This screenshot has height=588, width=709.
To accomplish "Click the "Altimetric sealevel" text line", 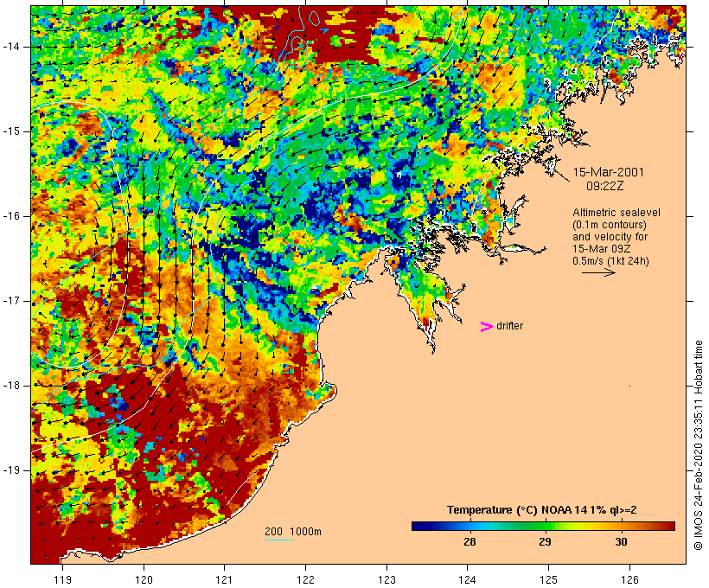I will tap(616, 213).
